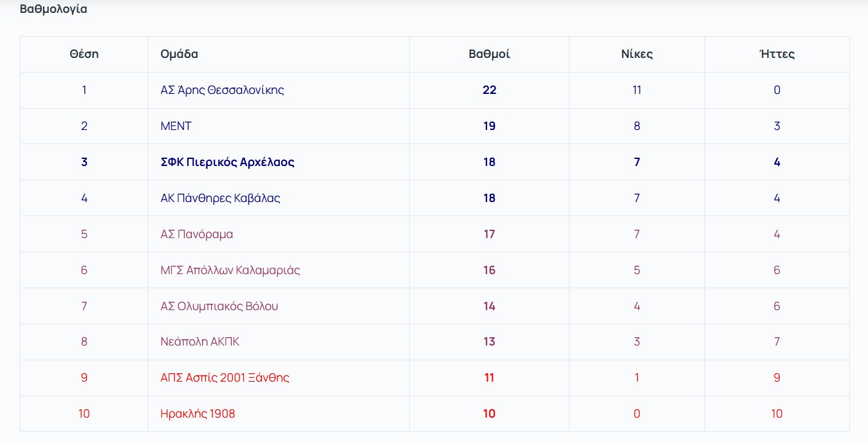
Task: Select the 13 points cell for Νεάπολη ΑΚΠΚ
Action: (x=489, y=342)
